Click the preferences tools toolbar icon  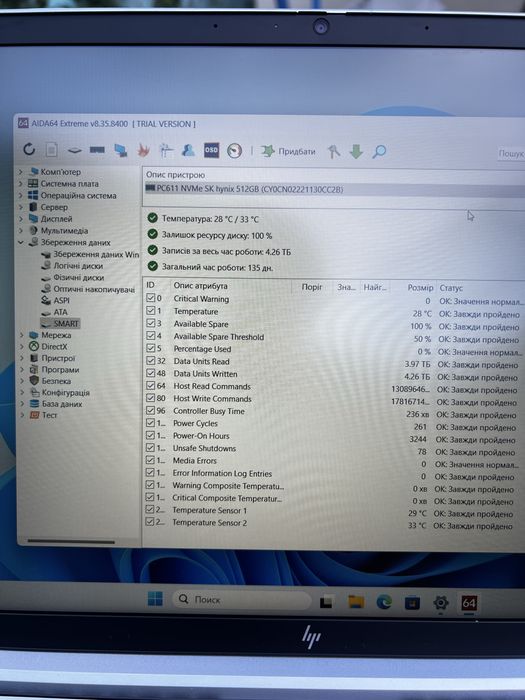pyautogui.click(x=333, y=151)
